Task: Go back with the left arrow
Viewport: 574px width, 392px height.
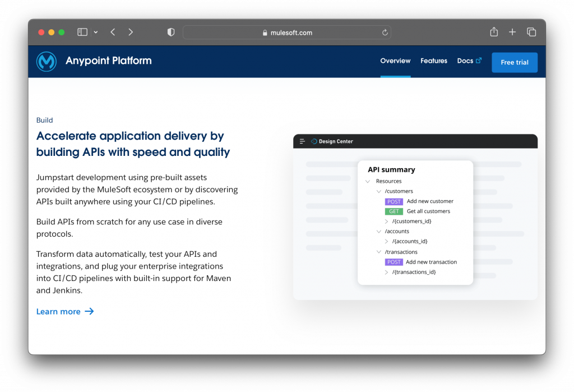Action: (113, 32)
